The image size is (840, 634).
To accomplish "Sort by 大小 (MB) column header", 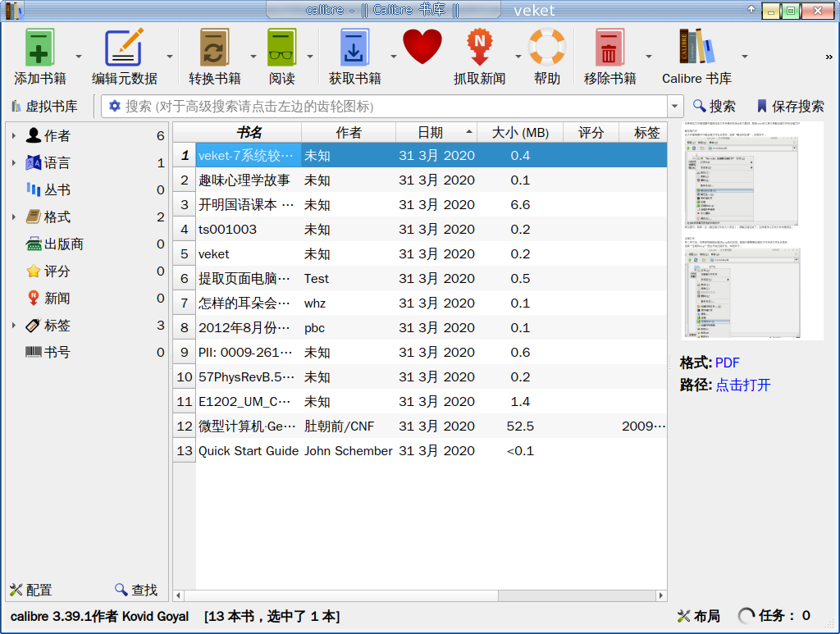I will click(519, 132).
